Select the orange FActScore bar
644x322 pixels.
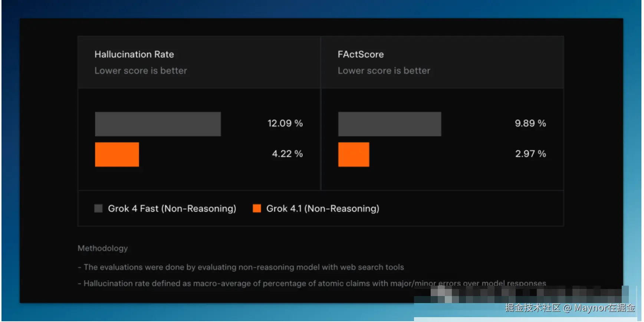pyautogui.click(x=354, y=155)
